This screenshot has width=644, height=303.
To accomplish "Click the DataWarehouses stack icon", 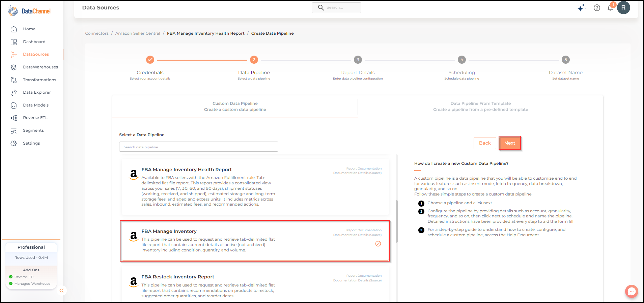I will click(13, 67).
